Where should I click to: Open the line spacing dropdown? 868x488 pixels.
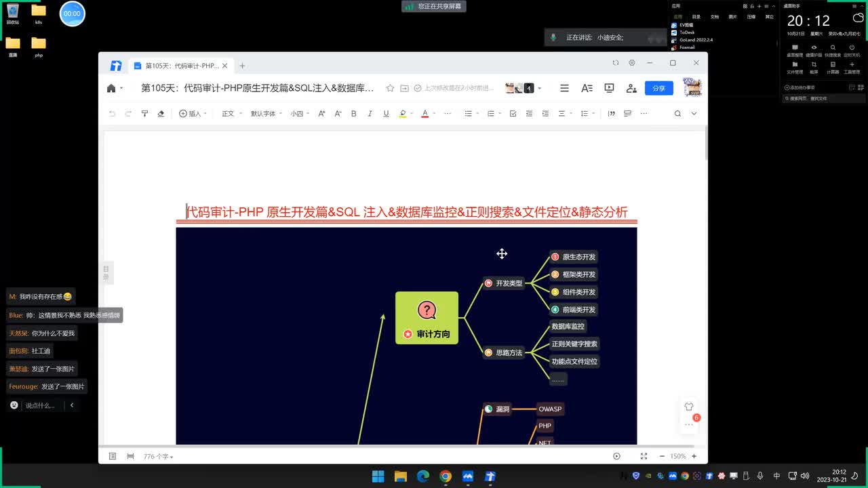(587, 114)
